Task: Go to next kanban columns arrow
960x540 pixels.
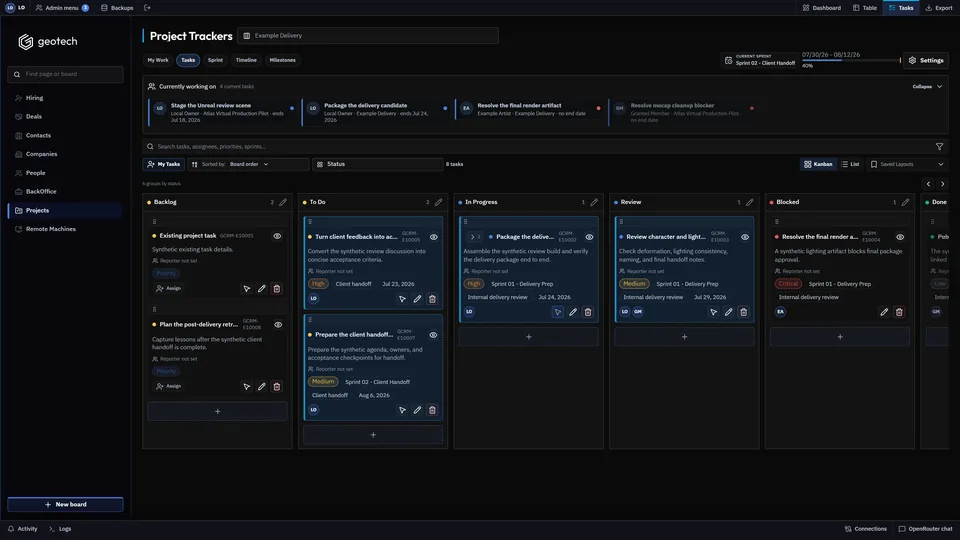Action: point(943,184)
